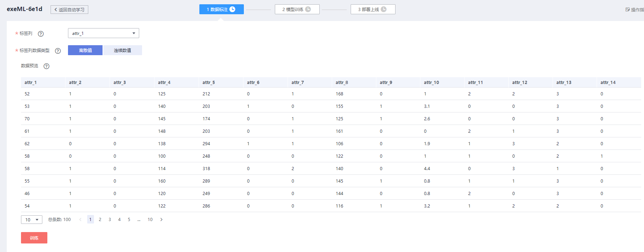Click help icon next to 数据预览

point(47,66)
